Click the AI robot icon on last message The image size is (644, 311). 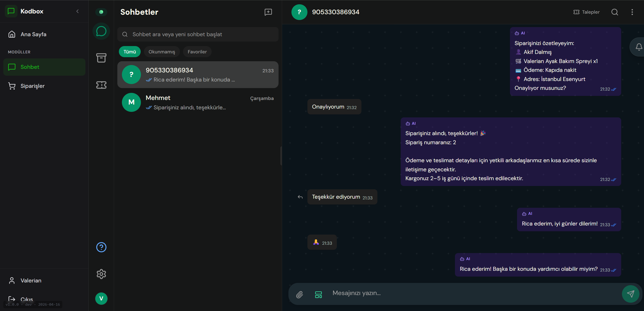(462, 259)
